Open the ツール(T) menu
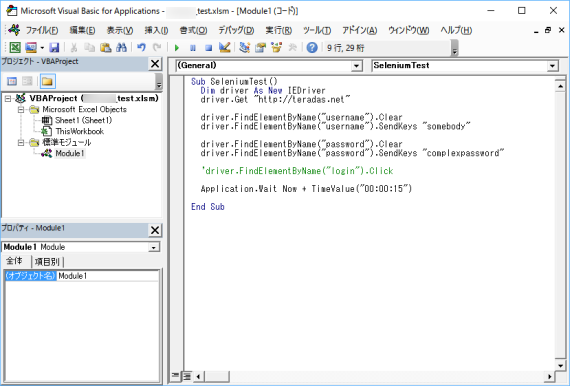This screenshot has height=386, width=570. tap(317, 31)
